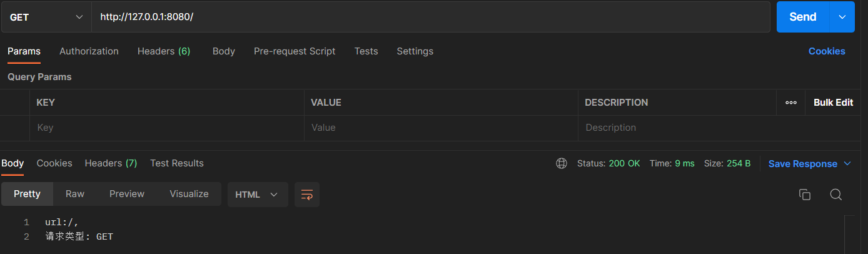
Task: Expand the Send button arrow options
Action: (842, 17)
